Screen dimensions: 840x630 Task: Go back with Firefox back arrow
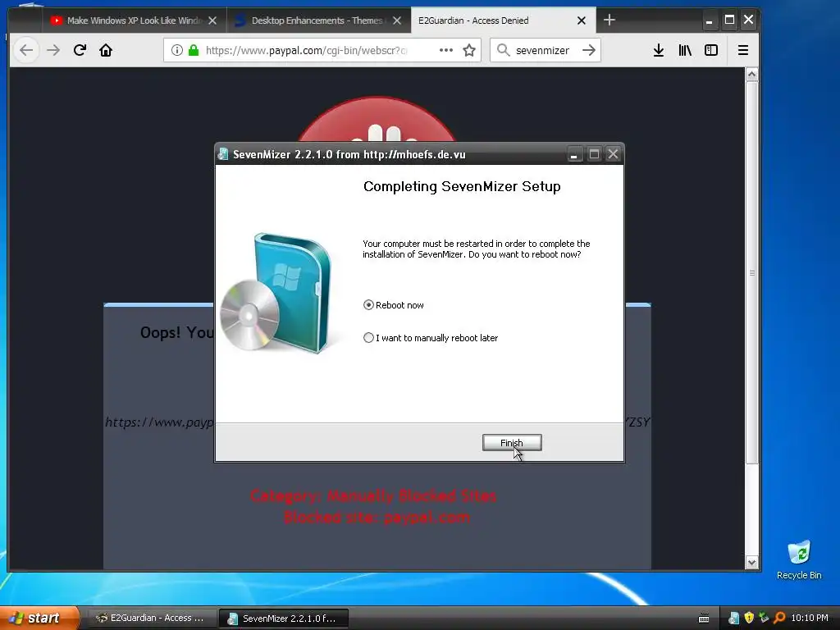coord(26,50)
